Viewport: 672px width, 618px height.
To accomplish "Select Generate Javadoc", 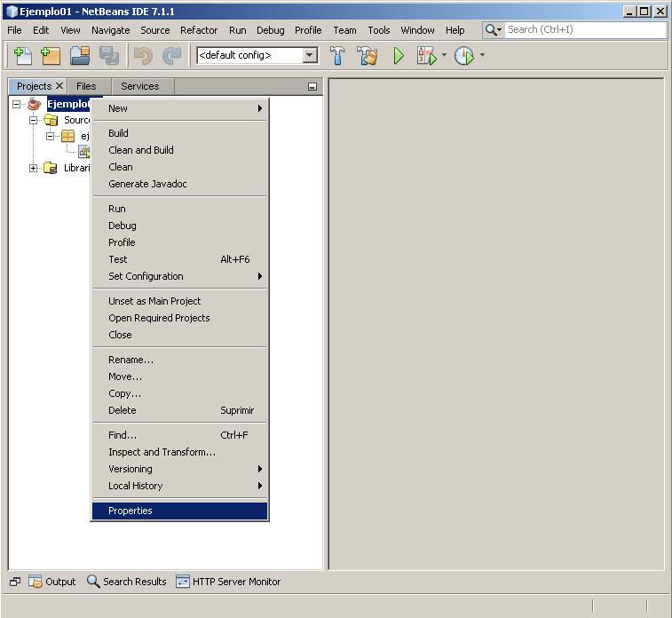I will tap(179, 184).
